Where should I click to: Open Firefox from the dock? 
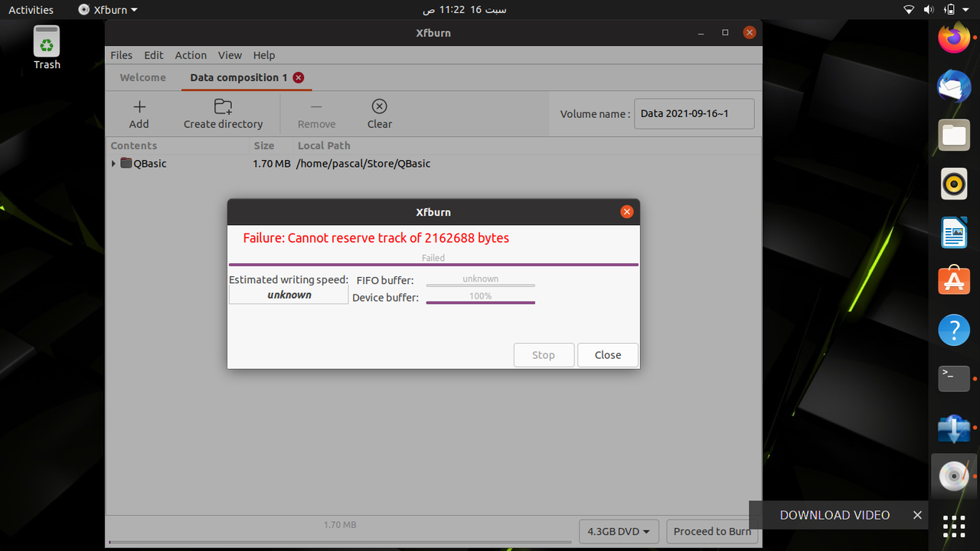[x=954, y=38]
